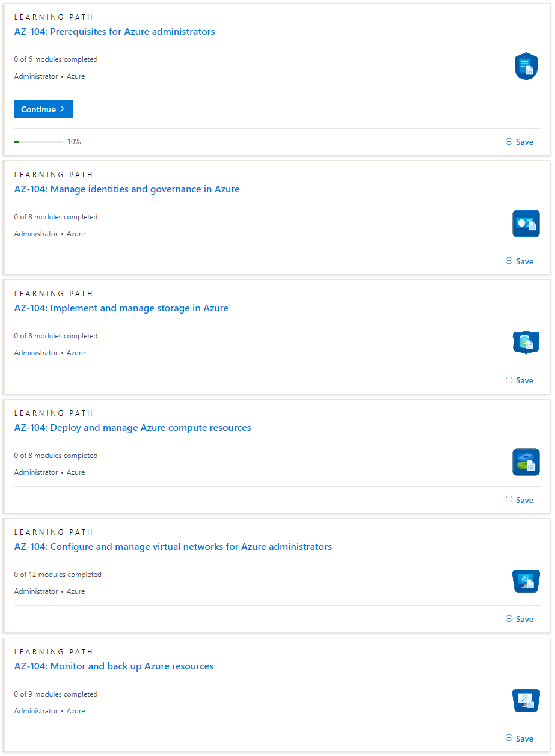Open AZ-104: Implement and manage storage in Azure

click(121, 308)
